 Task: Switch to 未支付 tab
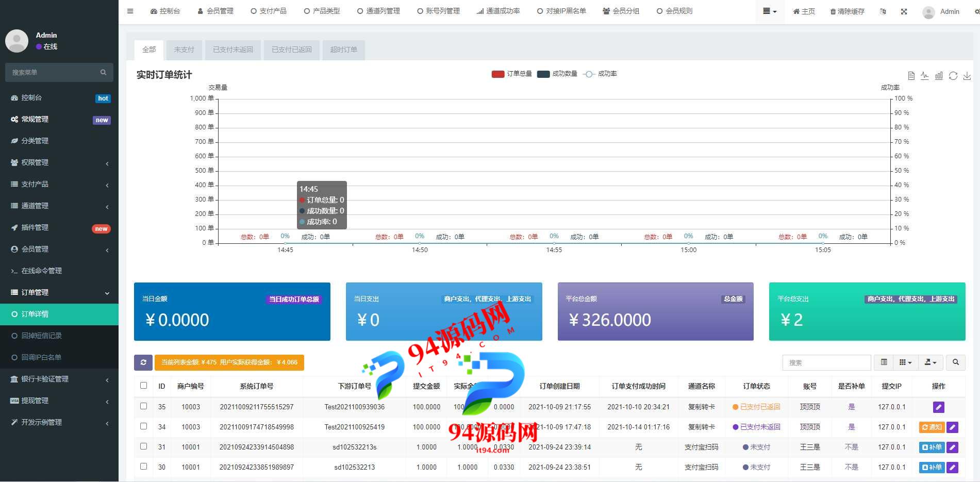click(x=184, y=50)
